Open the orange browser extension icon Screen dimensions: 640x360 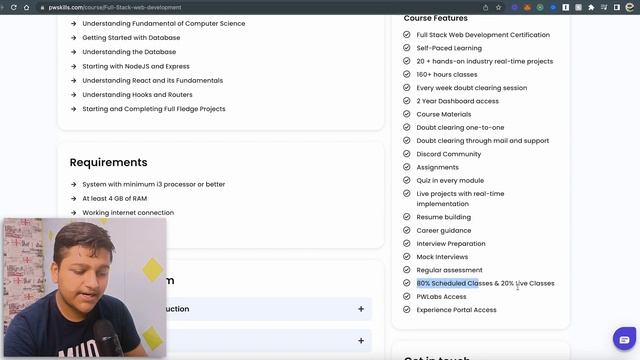pyautogui.click(x=527, y=7)
